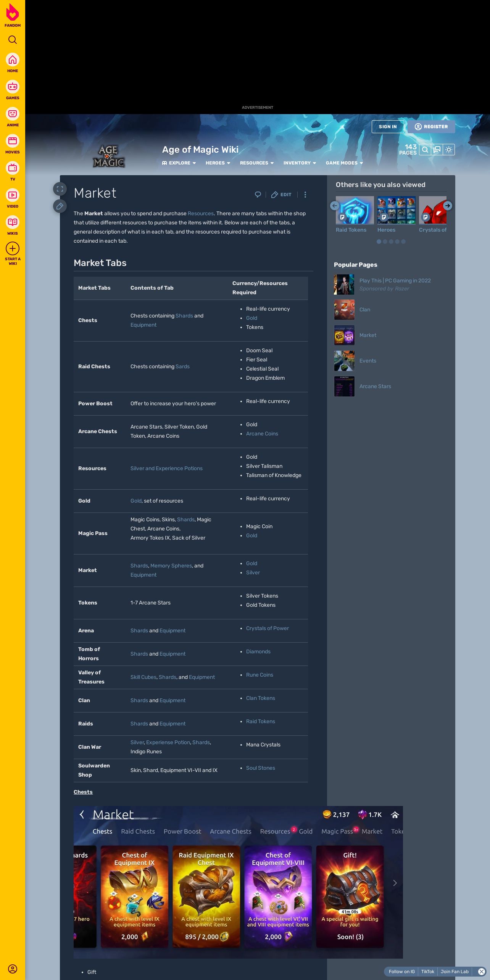Click the Sign In button
Screen dimensions: 490x980
coord(388,127)
